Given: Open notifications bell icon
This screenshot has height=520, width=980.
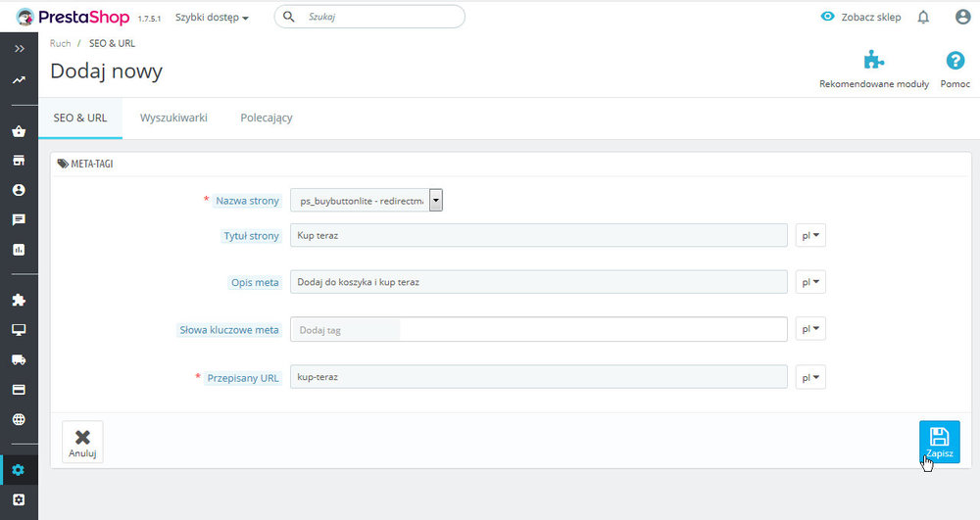Looking at the screenshot, I should 923,17.
